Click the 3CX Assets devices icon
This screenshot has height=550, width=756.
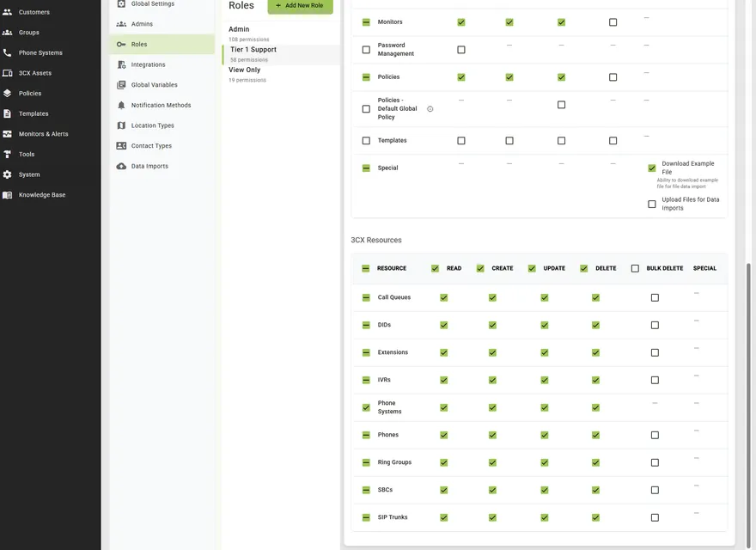(7, 73)
